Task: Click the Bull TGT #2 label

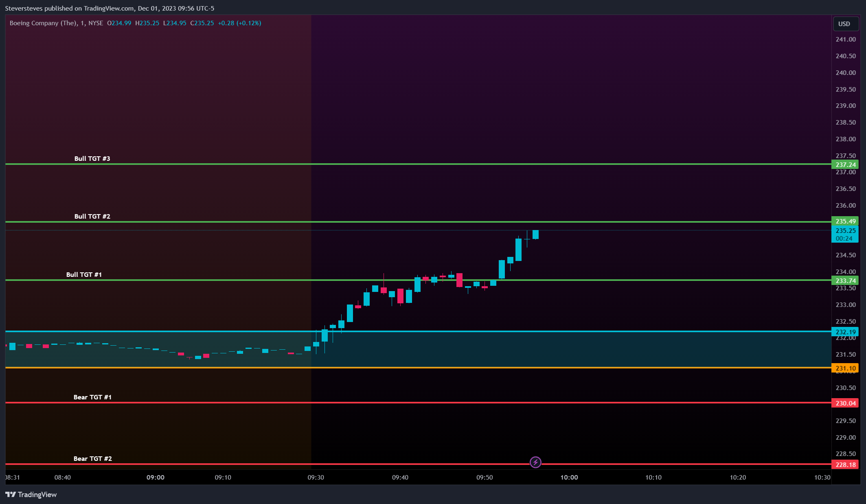Action: 92,216
